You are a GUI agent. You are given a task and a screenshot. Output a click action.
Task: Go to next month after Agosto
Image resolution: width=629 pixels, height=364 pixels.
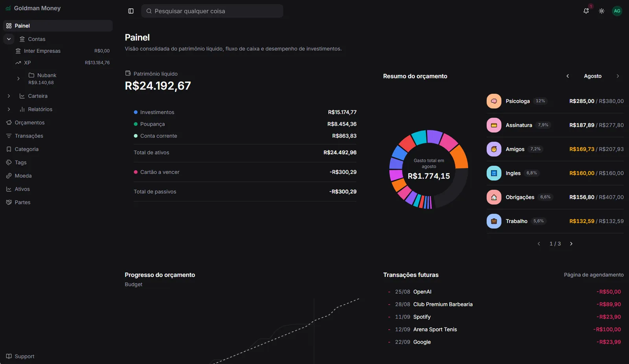(618, 76)
